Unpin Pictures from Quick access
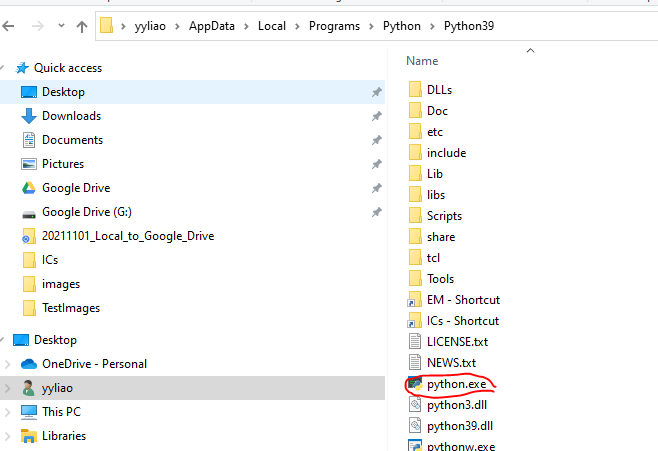658x451 pixels. coord(376,164)
